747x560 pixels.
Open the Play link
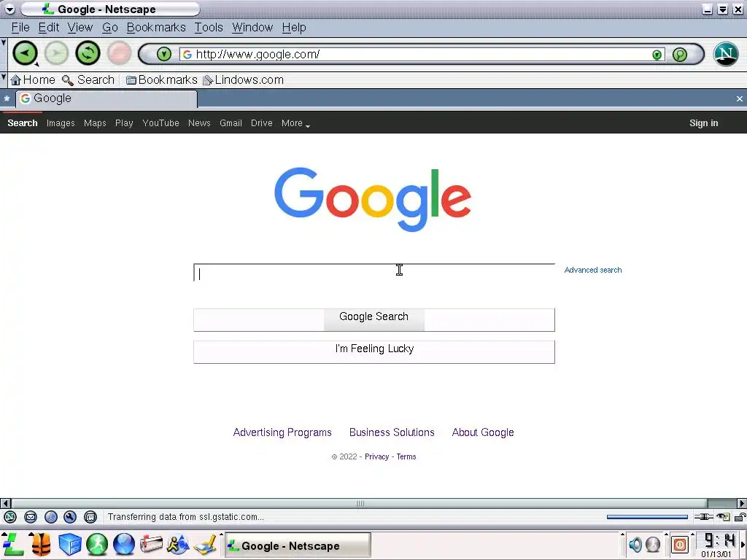click(124, 122)
